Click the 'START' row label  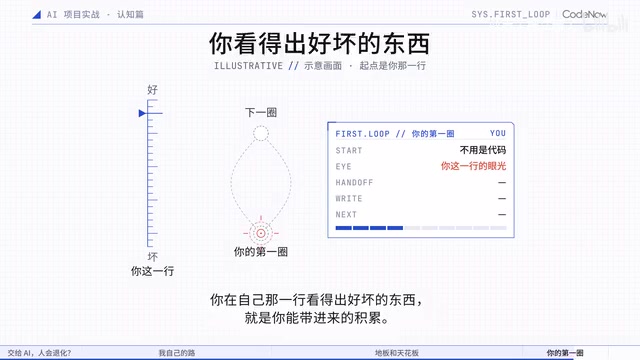(349, 150)
